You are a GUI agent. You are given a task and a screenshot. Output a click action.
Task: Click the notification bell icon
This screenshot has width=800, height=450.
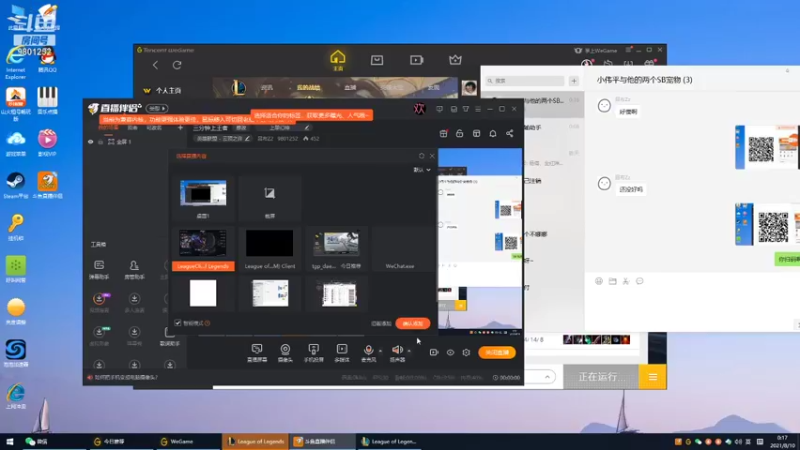click(493, 133)
